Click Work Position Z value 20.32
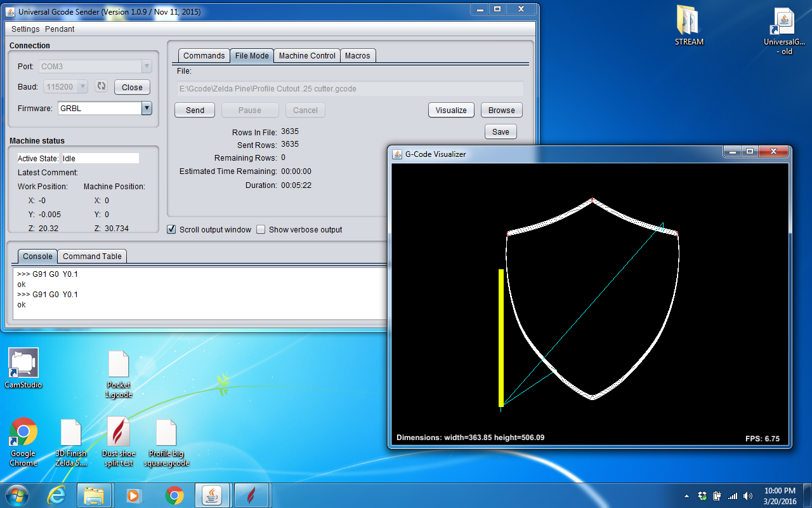This screenshot has width=812, height=508. [49, 228]
